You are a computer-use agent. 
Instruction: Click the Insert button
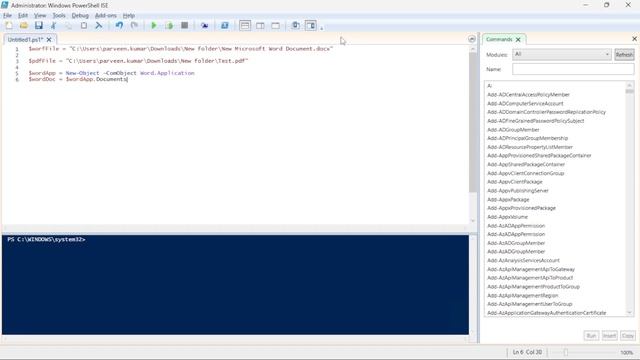tap(609, 336)
